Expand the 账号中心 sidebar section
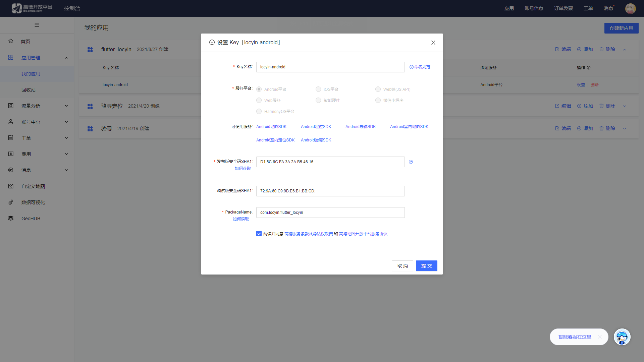The image size is (644, 362). pyautogui.click(x=66, y=122)
